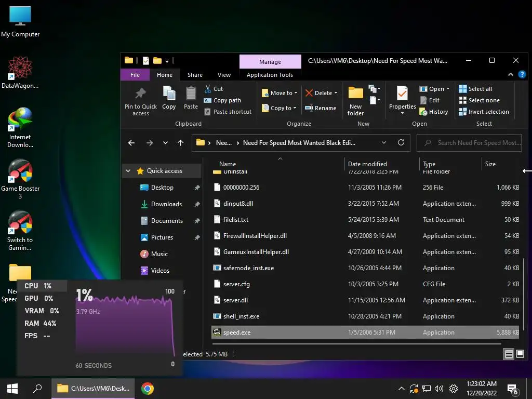Open the File tab
532x399 pixels.
(x=135, y=75)
